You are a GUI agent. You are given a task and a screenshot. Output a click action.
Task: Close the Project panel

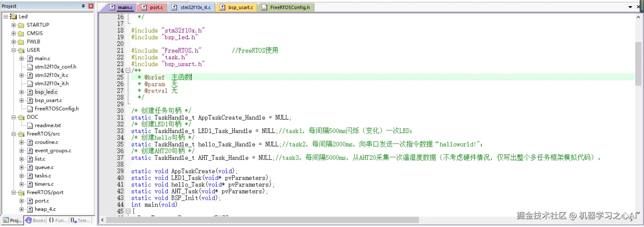click(x=91, y=6)
